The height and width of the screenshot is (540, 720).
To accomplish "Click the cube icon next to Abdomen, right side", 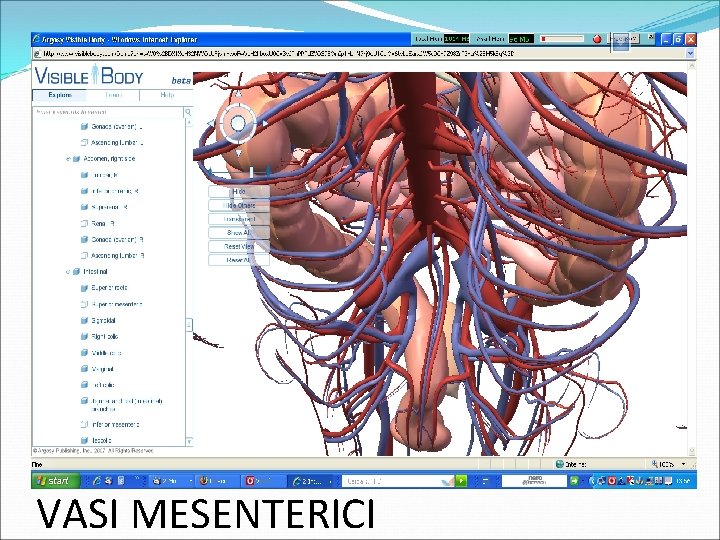I will point(76,159).
